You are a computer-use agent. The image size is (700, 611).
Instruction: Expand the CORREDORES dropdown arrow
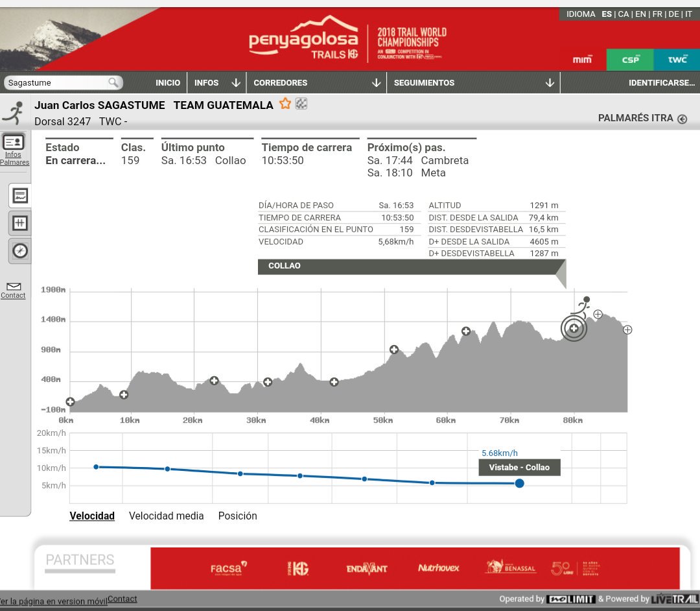pos(376,82)
